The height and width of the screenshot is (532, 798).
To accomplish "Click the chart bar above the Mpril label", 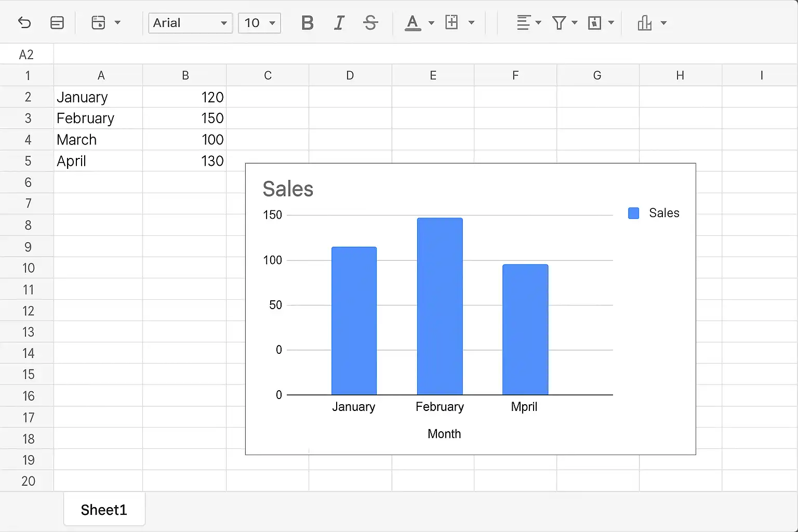I will tap(525, 329).
